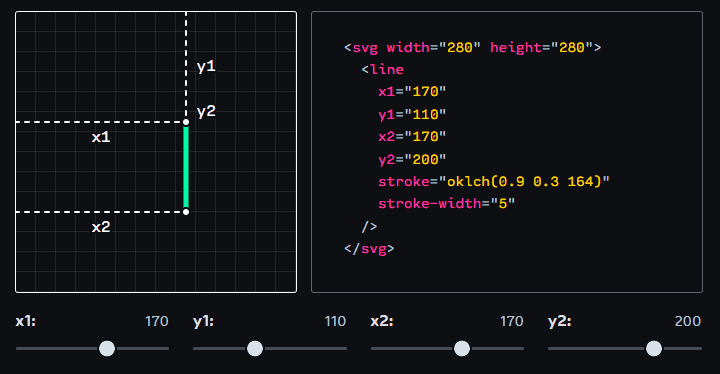Click the y1 label beside the dashed vertical line
Viewport: 720px width, 374px height.
[206, 67]
